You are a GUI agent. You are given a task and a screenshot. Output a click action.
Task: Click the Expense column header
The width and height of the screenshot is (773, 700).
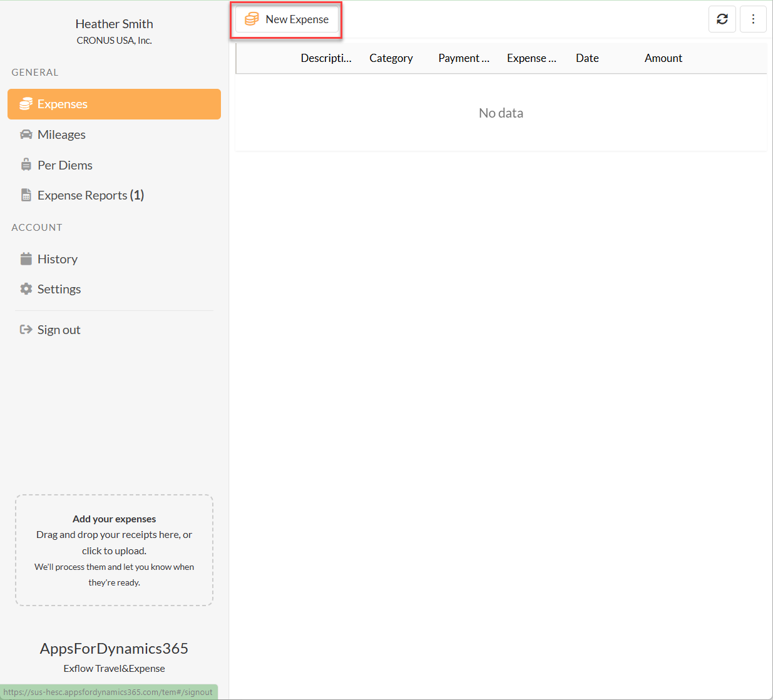tap(531, 58)
